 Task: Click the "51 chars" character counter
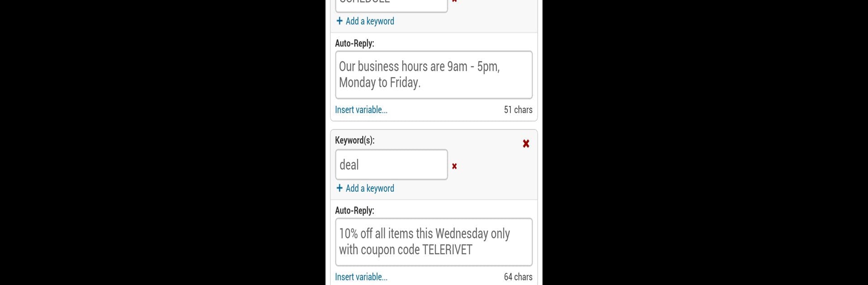(x=518, y=109)
